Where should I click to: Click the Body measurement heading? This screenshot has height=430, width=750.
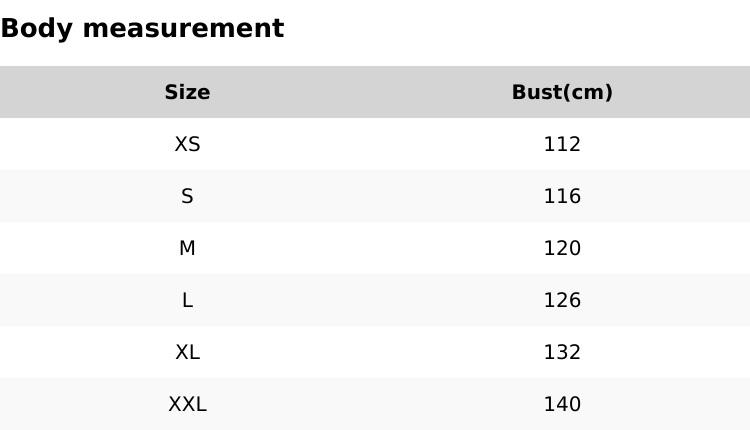(x=142, y=28)
